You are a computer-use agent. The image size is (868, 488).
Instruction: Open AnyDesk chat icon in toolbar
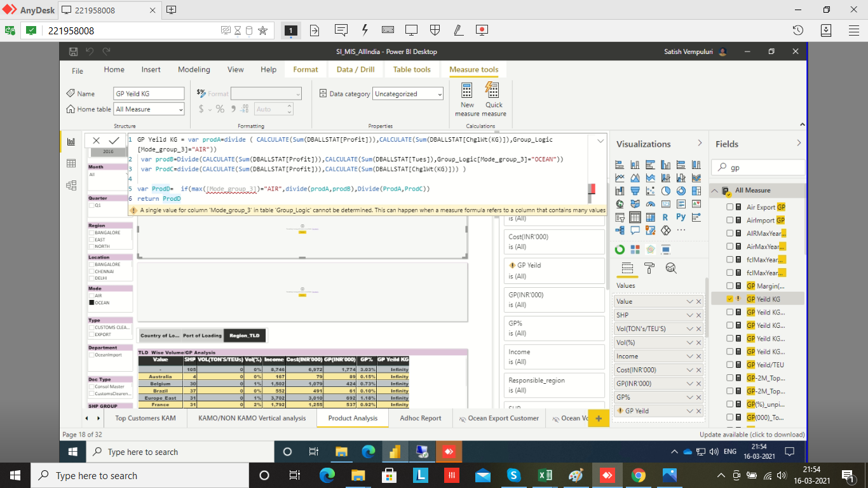[x=341, y=30]
